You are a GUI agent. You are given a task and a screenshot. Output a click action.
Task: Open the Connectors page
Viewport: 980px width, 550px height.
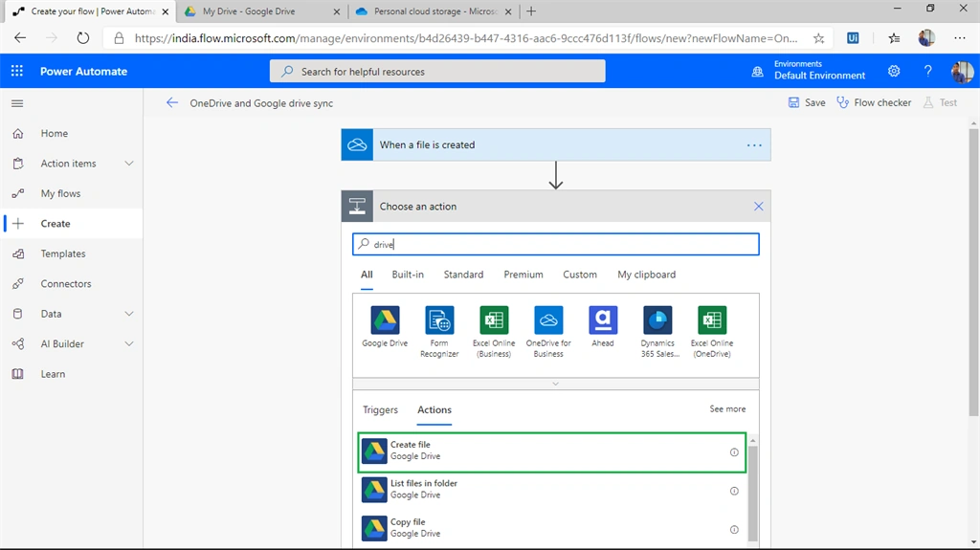(x=66, y=283)
